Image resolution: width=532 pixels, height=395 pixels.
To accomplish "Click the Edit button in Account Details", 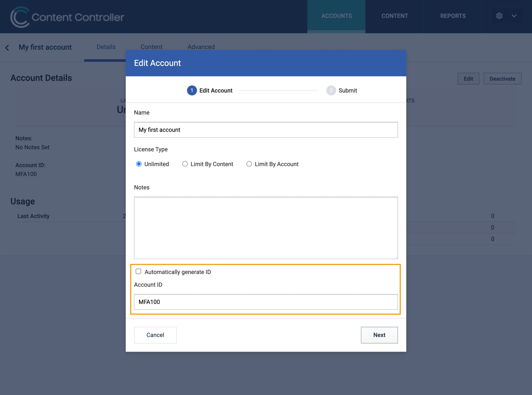I will pos(468,79).
